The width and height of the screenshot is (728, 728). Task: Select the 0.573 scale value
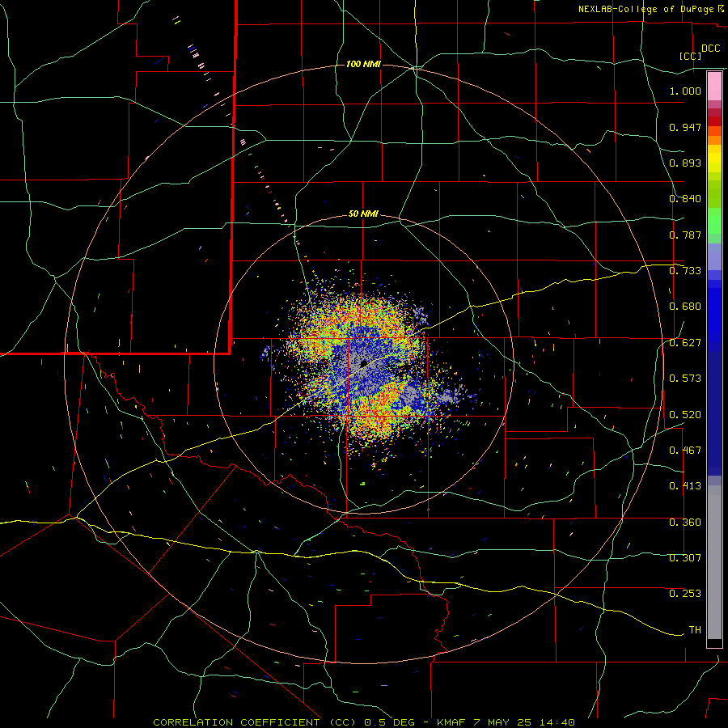(x=685, y=379)
